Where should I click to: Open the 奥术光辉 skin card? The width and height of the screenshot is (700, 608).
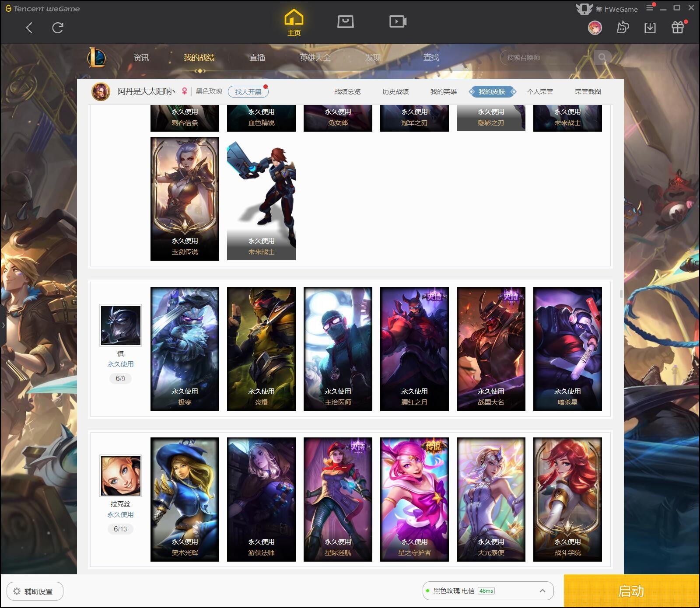tap(185, 500)
